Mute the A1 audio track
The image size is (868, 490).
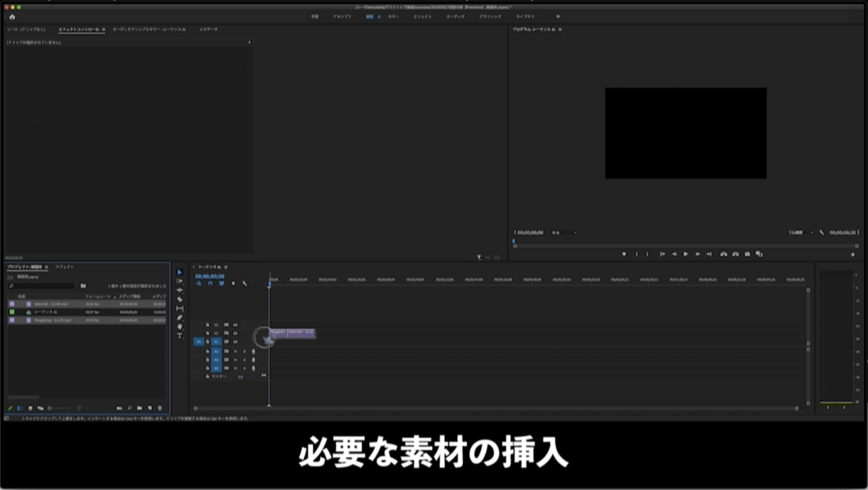coord(235,352)
